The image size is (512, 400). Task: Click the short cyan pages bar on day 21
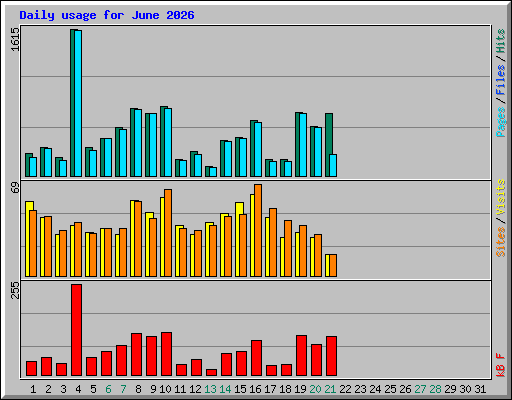[x=333, y=165]
